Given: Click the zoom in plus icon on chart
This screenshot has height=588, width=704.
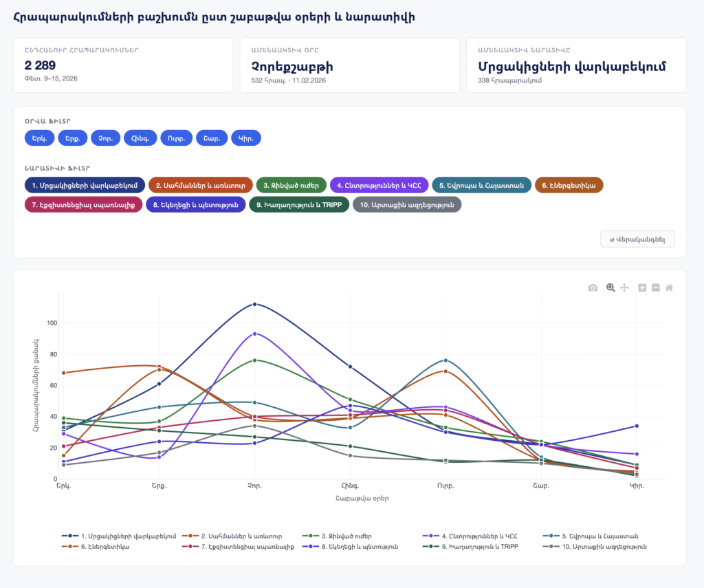Looking at the screenshot, I should coord(642,287).
